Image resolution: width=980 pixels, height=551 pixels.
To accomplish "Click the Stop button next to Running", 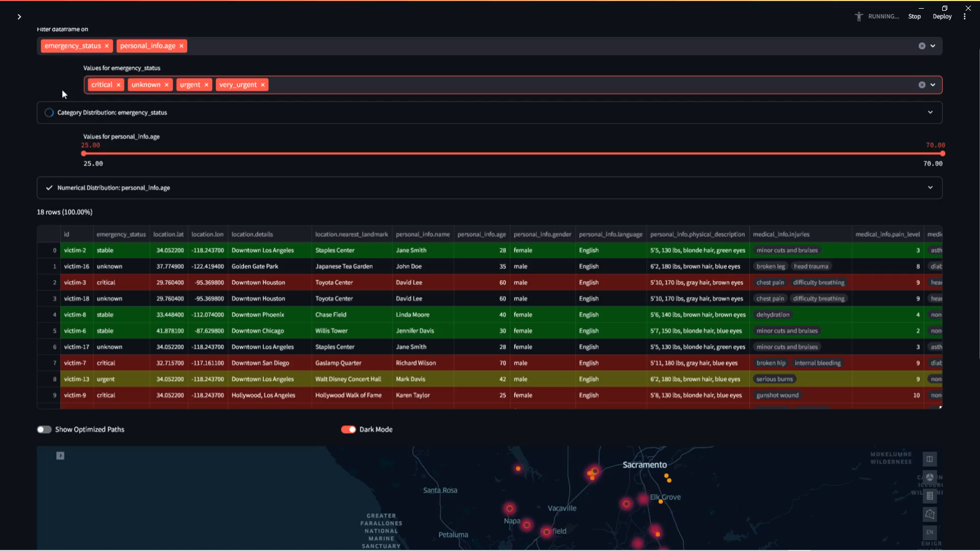I will (x=914, y=16).
